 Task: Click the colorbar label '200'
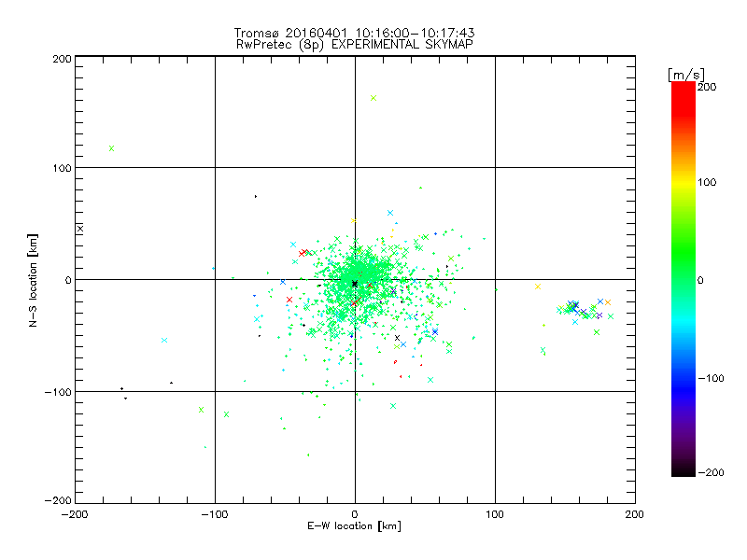point(707,87)
